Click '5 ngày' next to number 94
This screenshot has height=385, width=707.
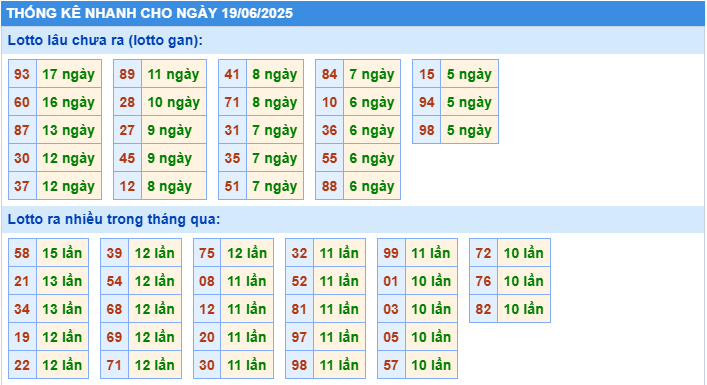pyautogui.click(x=469, y=102)
